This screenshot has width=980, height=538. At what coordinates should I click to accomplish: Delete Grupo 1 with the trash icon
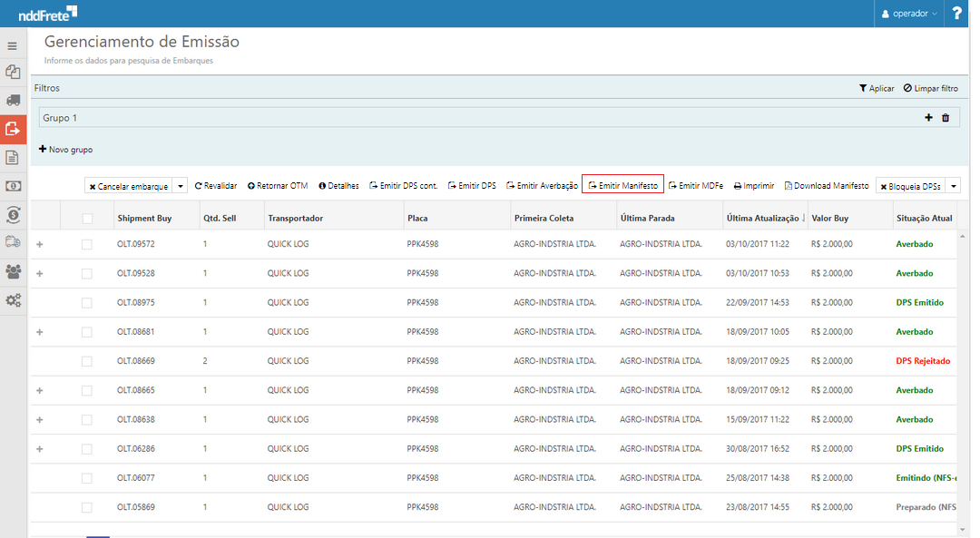945,118
